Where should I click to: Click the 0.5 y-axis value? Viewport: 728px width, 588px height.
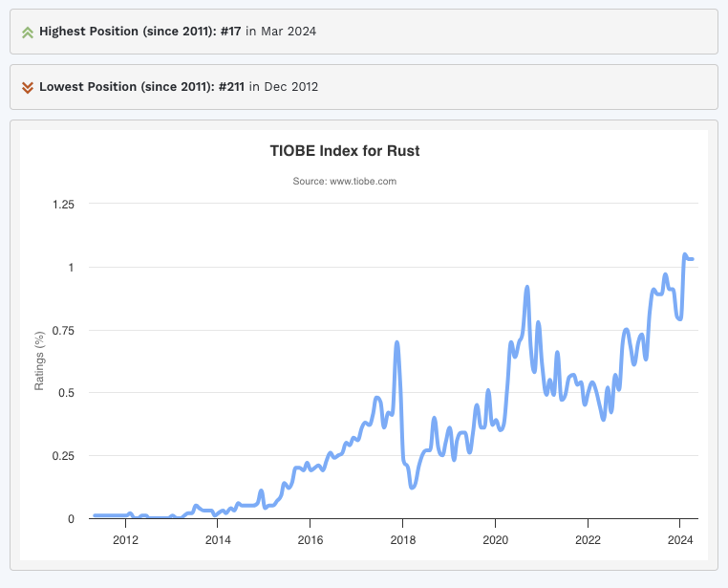(x=66, y=393)
